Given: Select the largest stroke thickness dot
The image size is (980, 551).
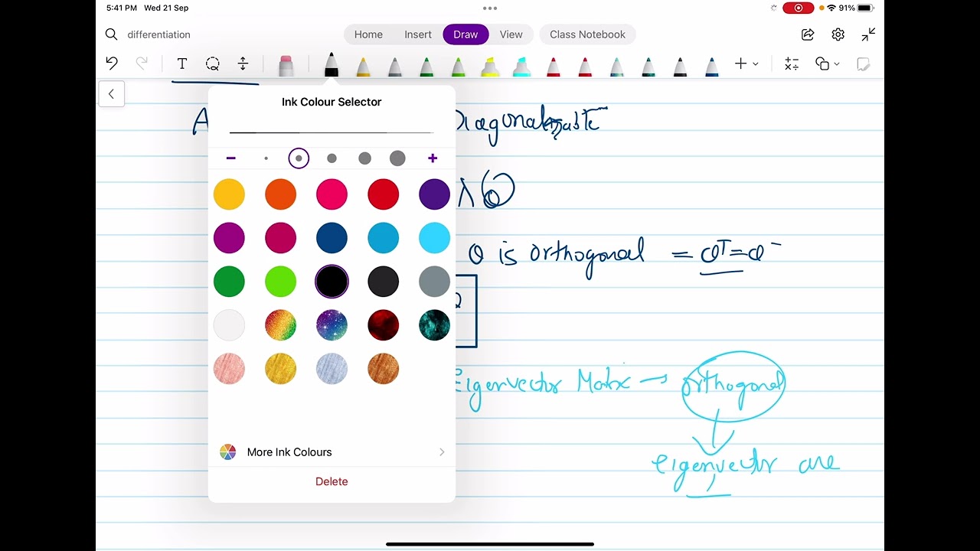Looking at the screenshot, I should [x=397, y=158].
